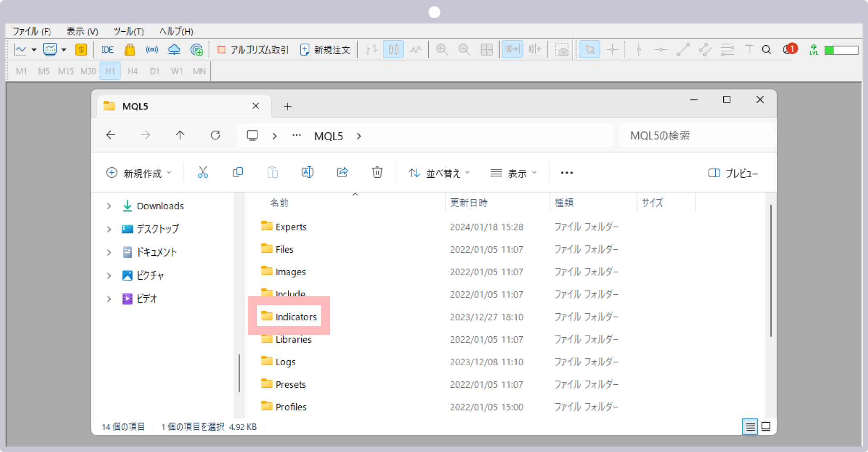
Task: Click the dollar trading account icon
Action: point(81,50)
